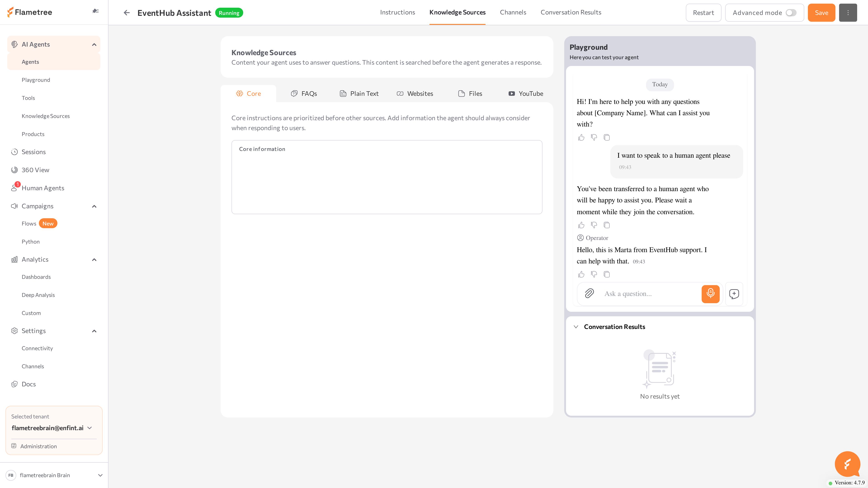Dislike the greeting message with thumbs down
The width and height of the screenshot is (868, 488).
click(x=594, y=137)
